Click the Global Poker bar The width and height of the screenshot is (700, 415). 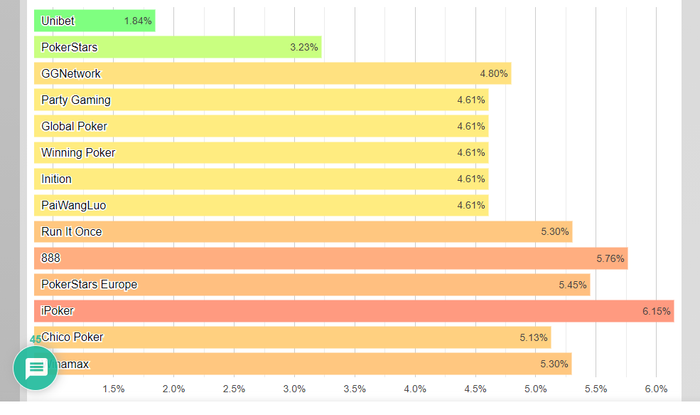tap(260, 126)
